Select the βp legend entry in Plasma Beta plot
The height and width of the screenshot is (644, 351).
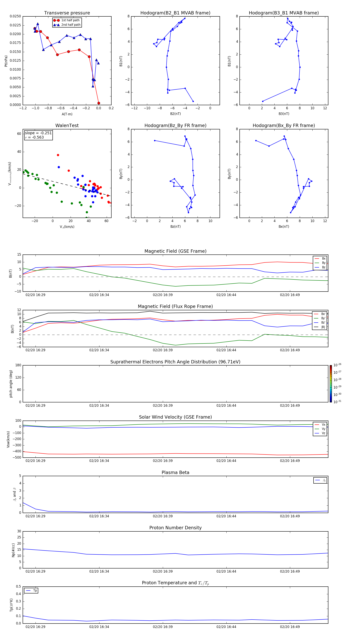pyautogui.click(x=320, y=480)
